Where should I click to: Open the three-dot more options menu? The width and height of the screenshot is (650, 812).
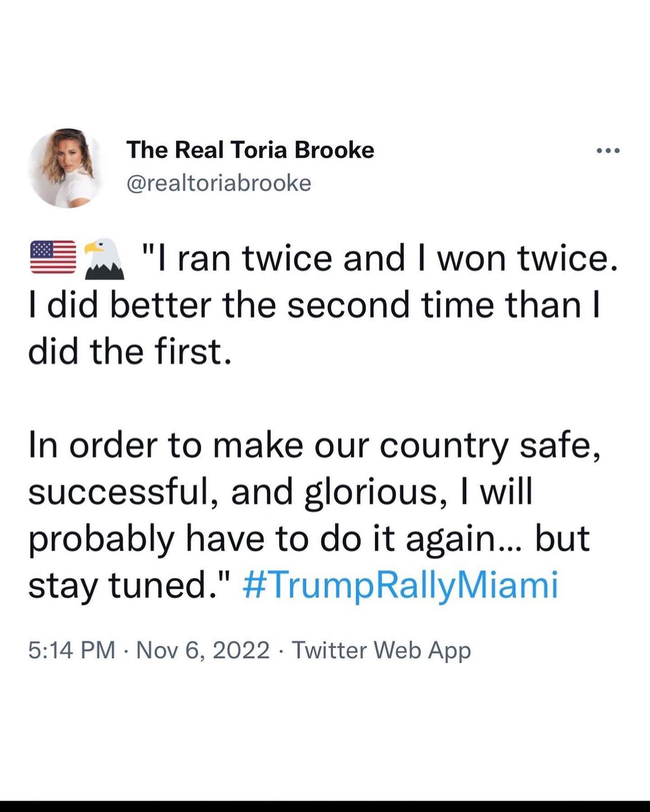pyautogui.click(x=608, y=151)
